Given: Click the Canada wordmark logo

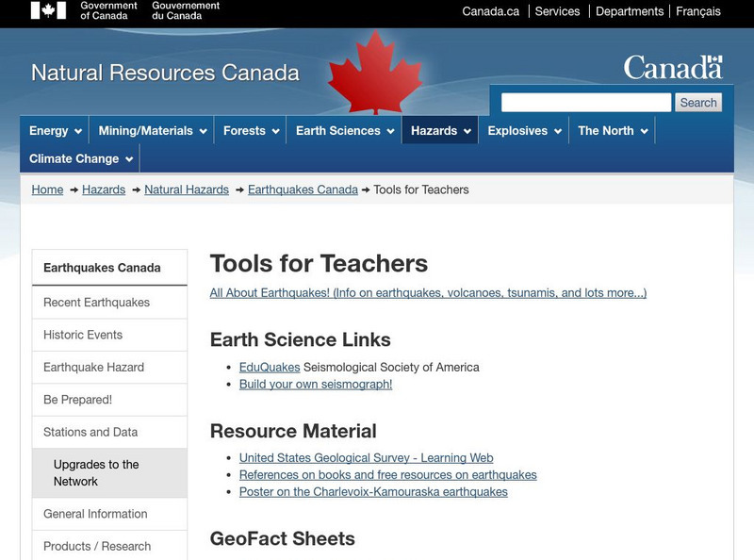Looking at the screenshot, I should [x=673, y=67].
